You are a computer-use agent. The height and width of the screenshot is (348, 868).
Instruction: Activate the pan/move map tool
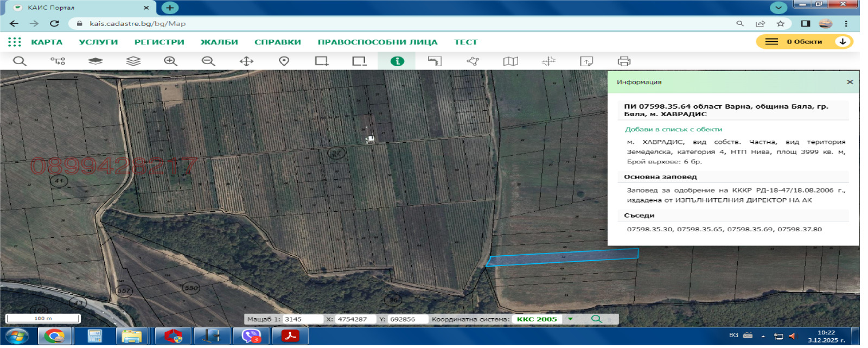(x=246, y=61)
